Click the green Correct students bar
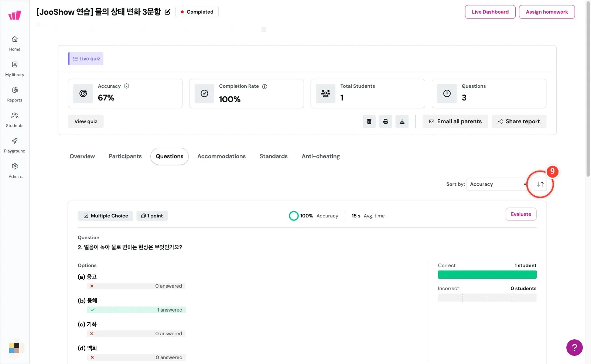The width and height of the screenshot is (591, 364). pos(487,275)
